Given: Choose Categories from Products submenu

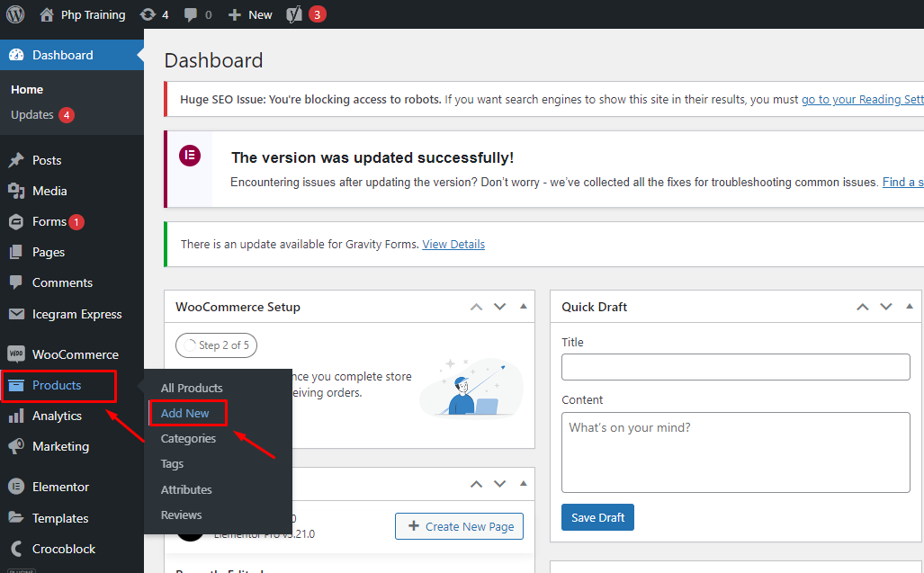Looking at the screenshot, I should click(x=188, y=439).
